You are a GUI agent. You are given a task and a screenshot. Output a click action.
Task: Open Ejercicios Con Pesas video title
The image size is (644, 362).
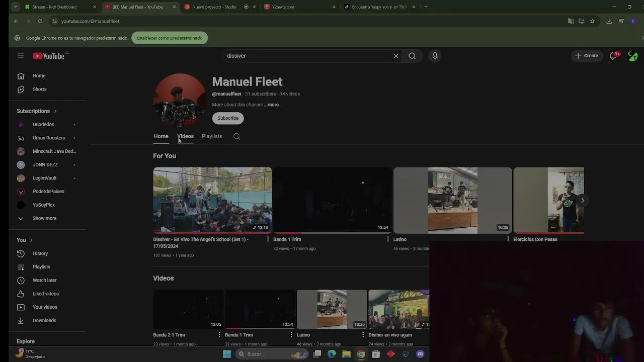[535, 239]
